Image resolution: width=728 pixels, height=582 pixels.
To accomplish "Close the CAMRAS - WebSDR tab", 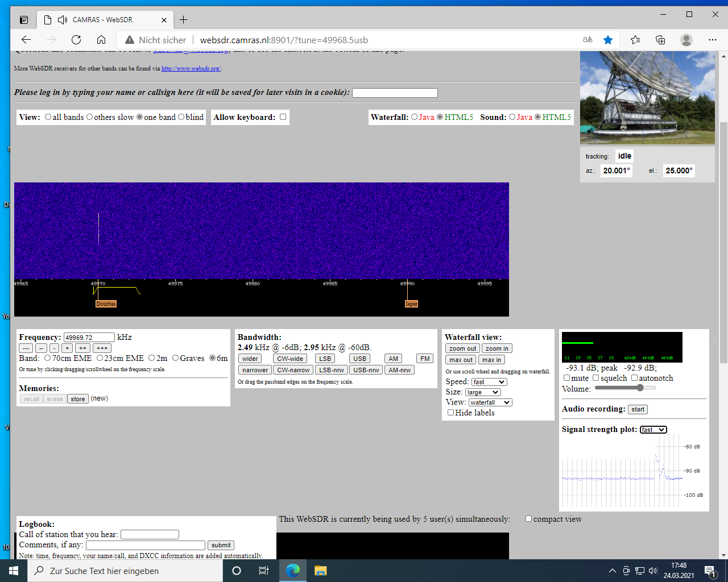I will 164,20.
